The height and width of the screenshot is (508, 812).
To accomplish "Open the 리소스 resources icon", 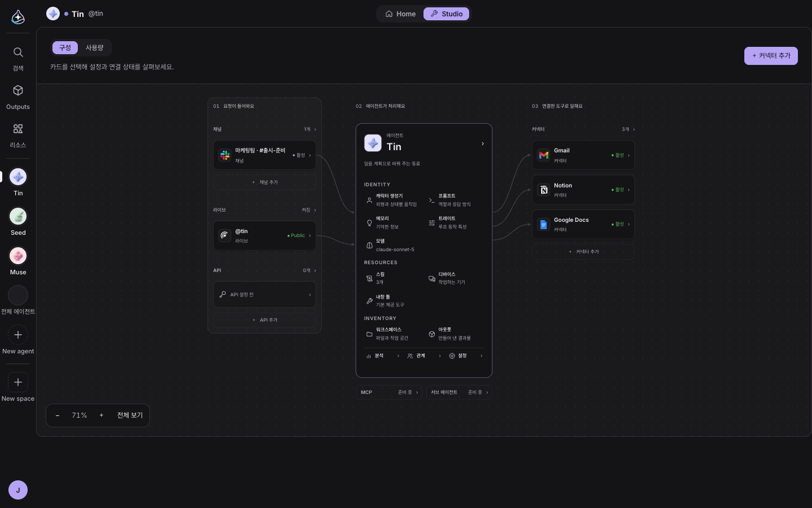I will click(x=18, y=129).
